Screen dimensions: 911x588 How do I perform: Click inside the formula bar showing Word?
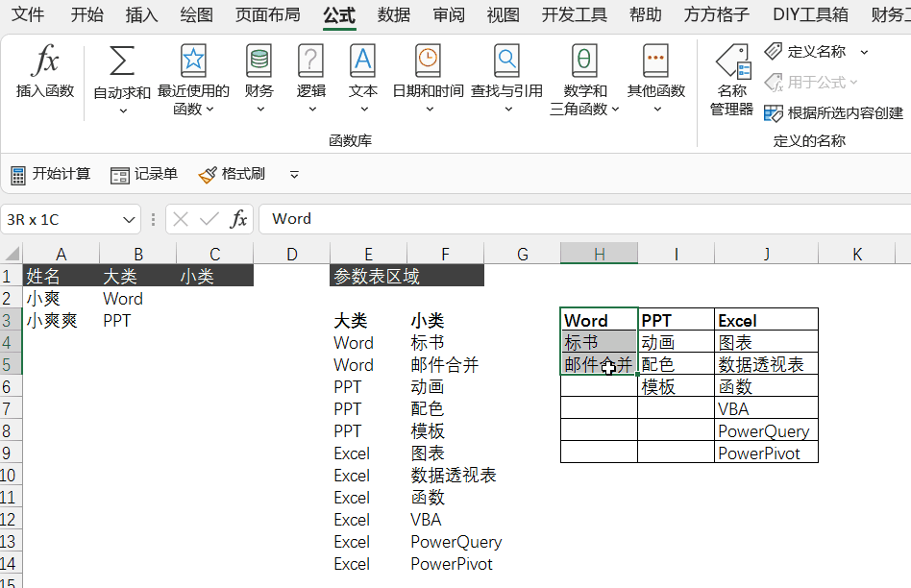(x=577, y=219)
